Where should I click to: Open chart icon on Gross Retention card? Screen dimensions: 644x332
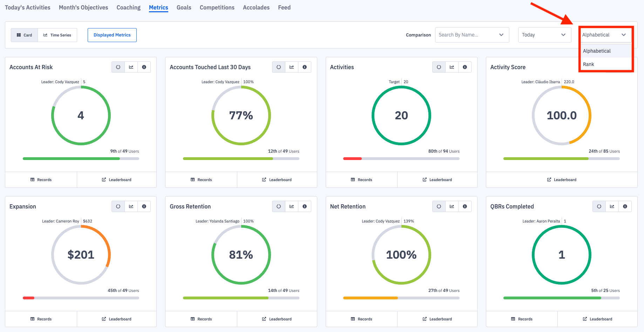pyautogui.click(x=292, y=206)
